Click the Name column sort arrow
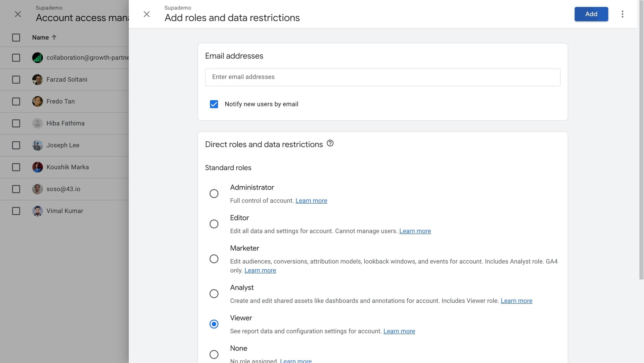Screen dimensions: 644x363 [x=54, y=37]
